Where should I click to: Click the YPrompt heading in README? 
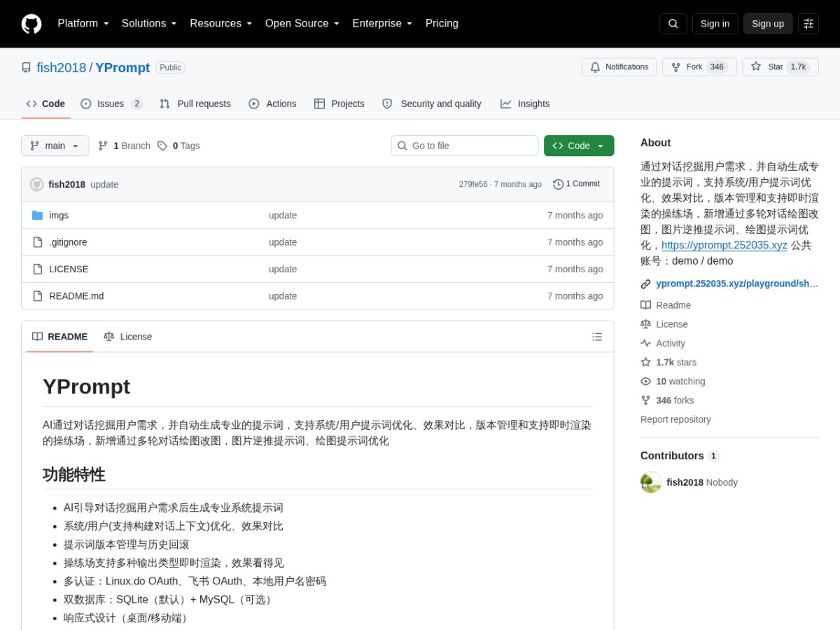[86, 386]
